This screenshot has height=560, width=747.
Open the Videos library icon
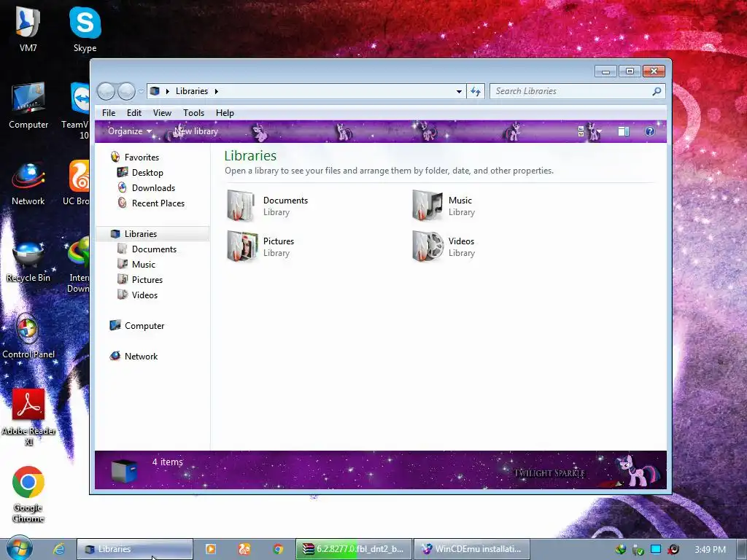coord(427,246)
